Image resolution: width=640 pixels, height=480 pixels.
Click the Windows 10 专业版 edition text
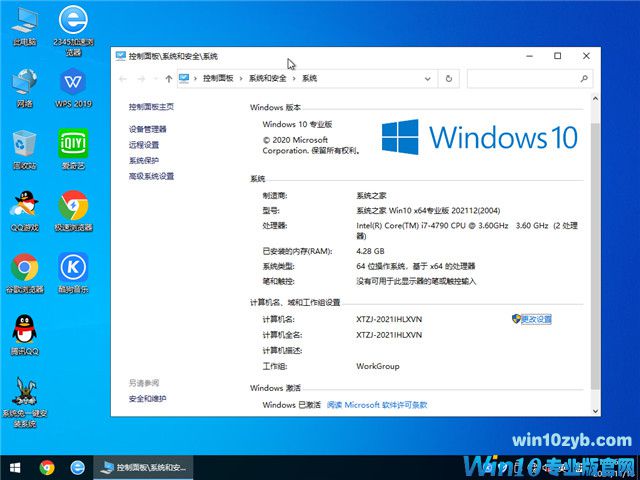297,124
